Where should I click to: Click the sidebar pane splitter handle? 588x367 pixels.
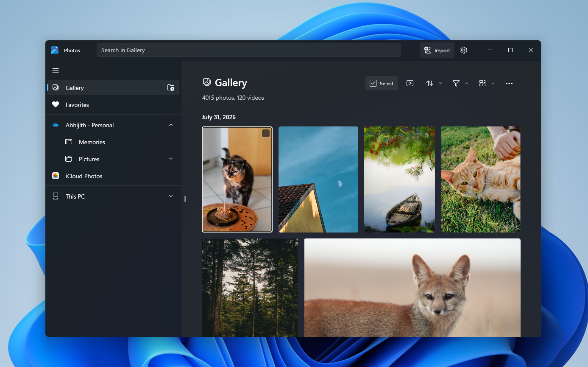pos(185,199)
